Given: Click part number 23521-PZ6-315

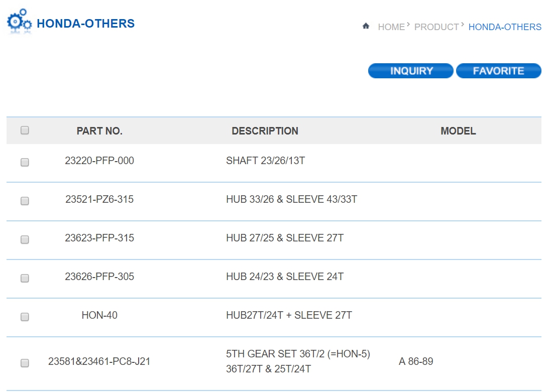Looking at the screenshot, I should pos(99,199).
